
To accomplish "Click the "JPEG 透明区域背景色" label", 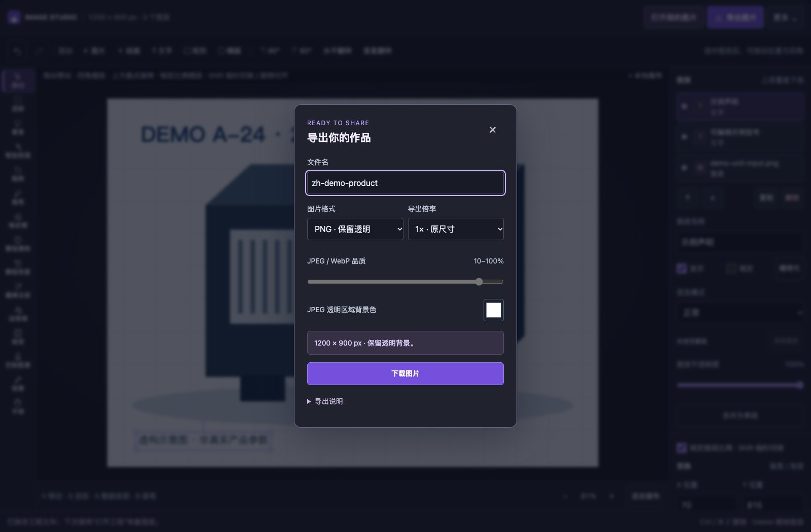I will point(342,310).
